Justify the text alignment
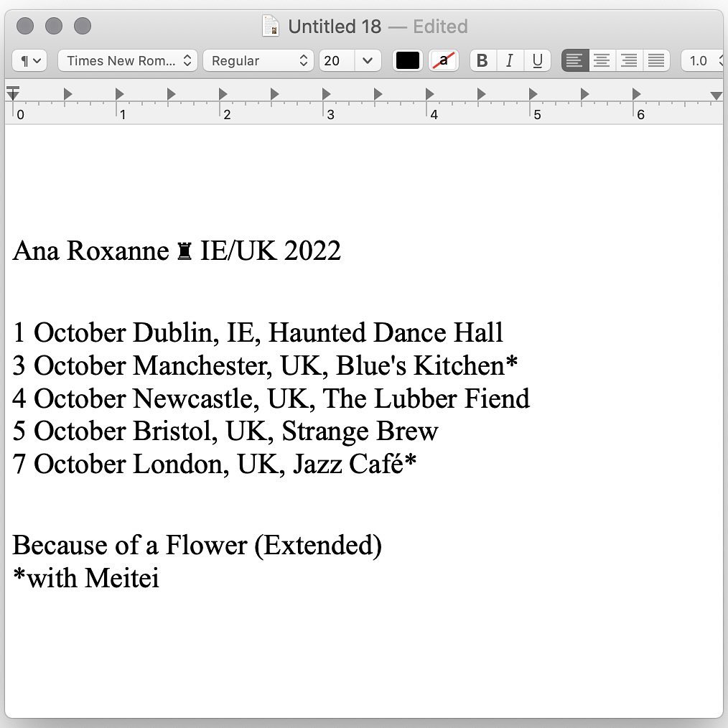The image size is (728, 728). coord(656,61)
